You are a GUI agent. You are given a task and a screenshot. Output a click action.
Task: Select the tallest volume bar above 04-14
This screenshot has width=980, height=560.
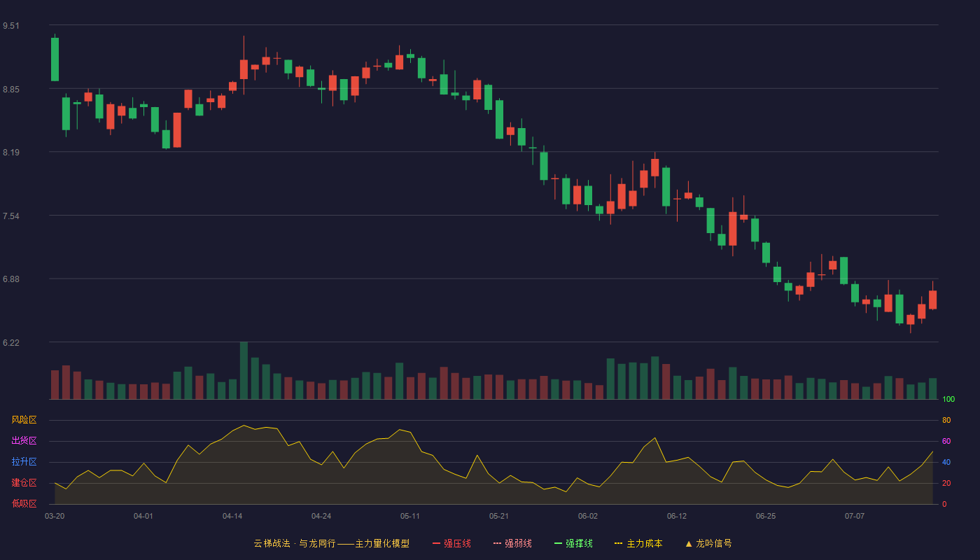point(244,370)
